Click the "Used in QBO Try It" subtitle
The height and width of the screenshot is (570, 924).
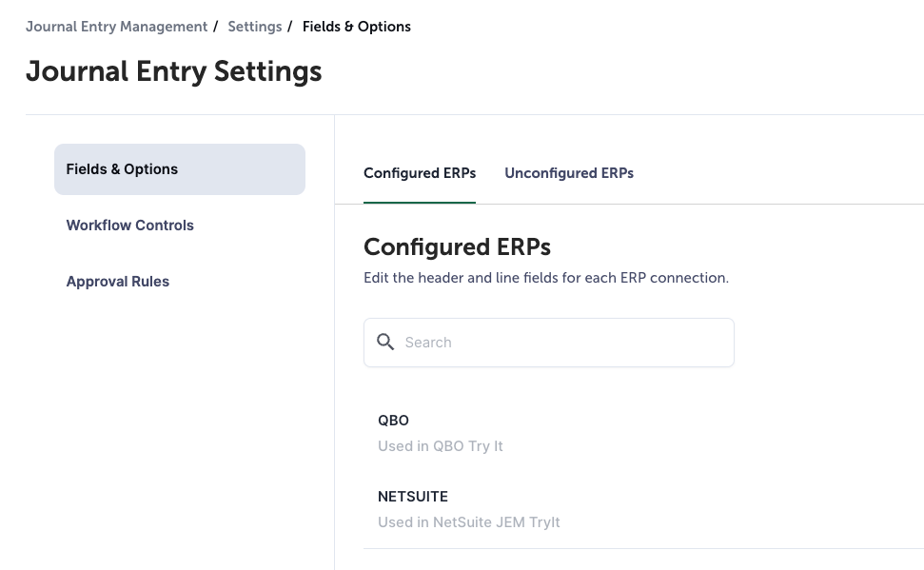click(x=441, y=446)
